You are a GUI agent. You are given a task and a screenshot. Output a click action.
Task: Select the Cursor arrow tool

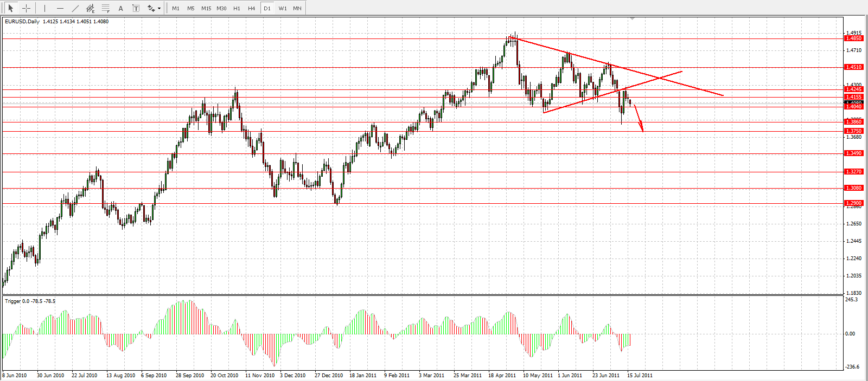[10, 8]
